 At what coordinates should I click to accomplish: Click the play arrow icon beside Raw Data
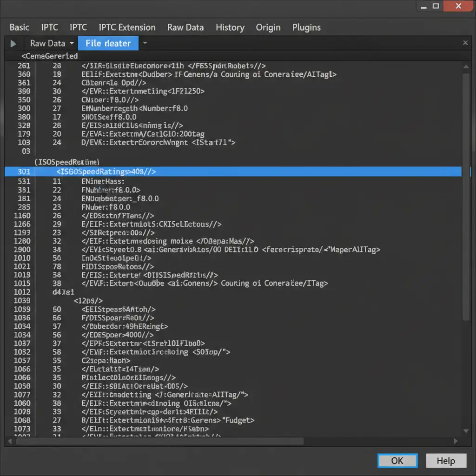click(13, 43)
